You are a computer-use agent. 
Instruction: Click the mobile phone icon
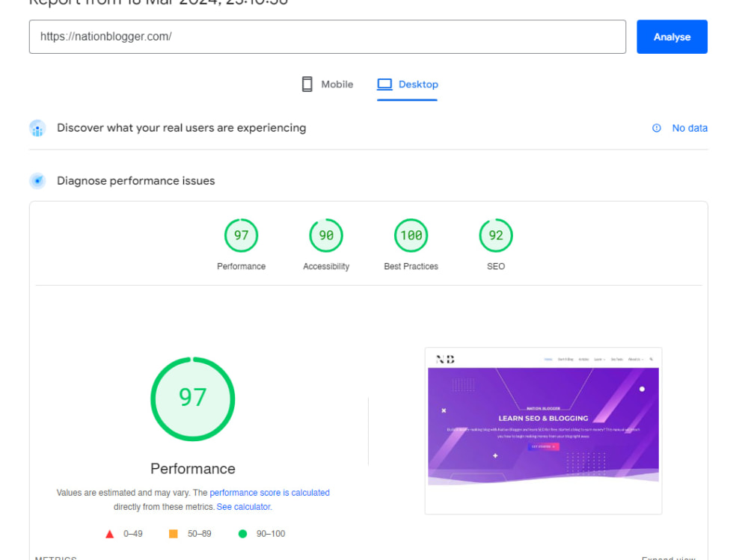coord(307,84)
